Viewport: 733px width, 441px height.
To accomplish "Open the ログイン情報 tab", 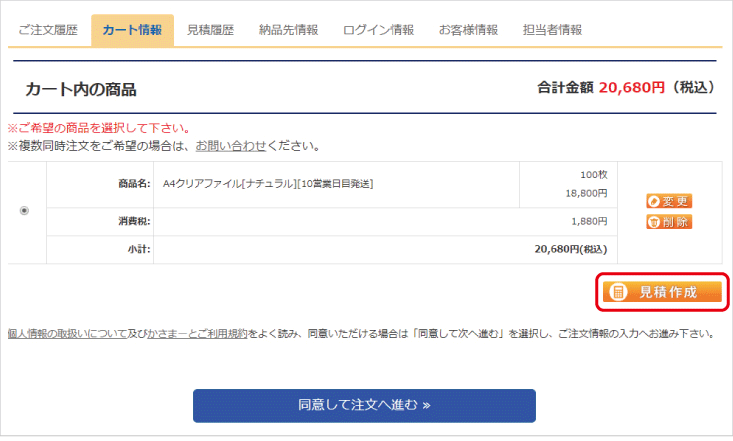I will coord(378,30).
